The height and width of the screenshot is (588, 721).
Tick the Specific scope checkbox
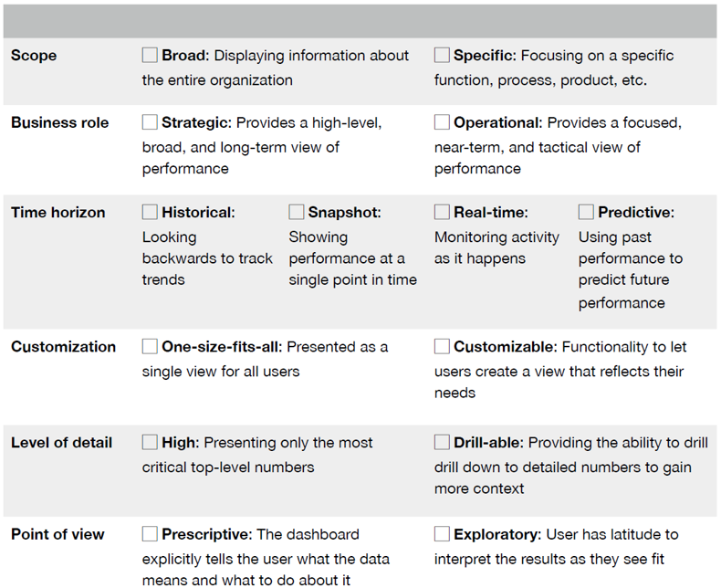[442, 56]
